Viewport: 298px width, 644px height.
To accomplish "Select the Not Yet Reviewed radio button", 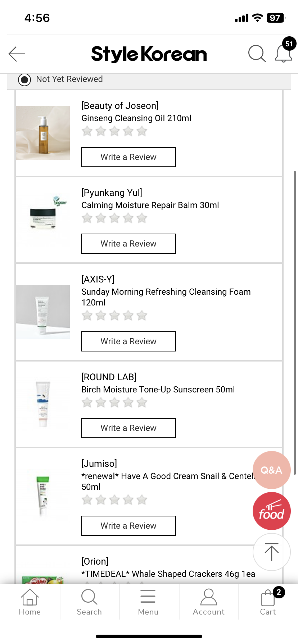I will click(24, 79).
